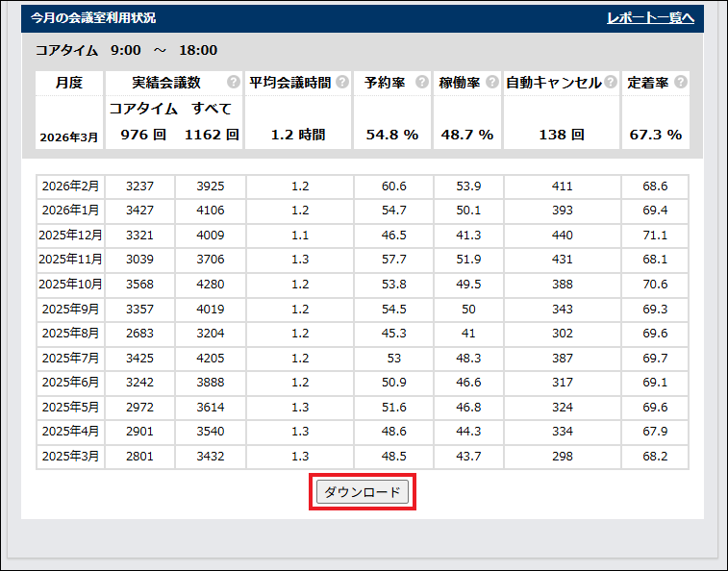
Task: Click help icon beside 実績会議数
Action: (x=233, y=83)
